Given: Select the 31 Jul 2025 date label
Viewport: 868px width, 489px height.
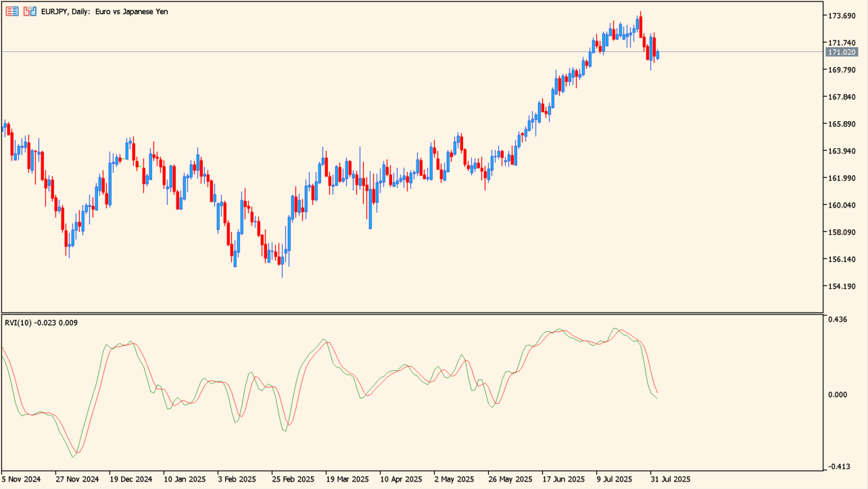Looking at the screenshot, I should tap(671, 479).
